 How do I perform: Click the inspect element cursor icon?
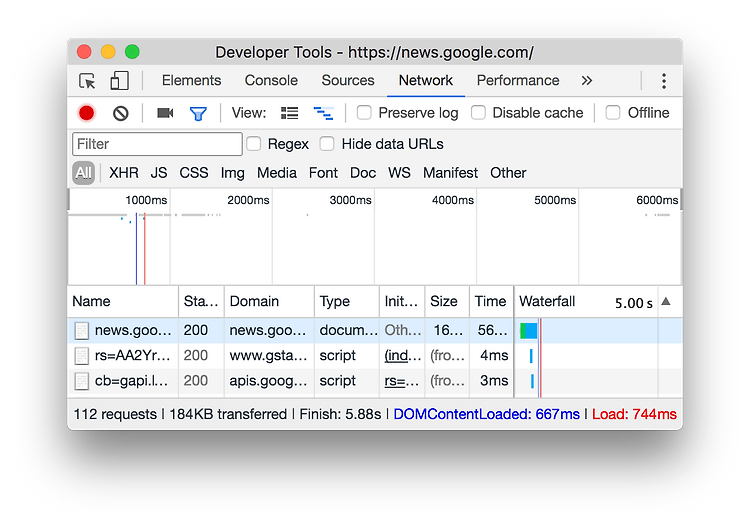pos(87,81)
